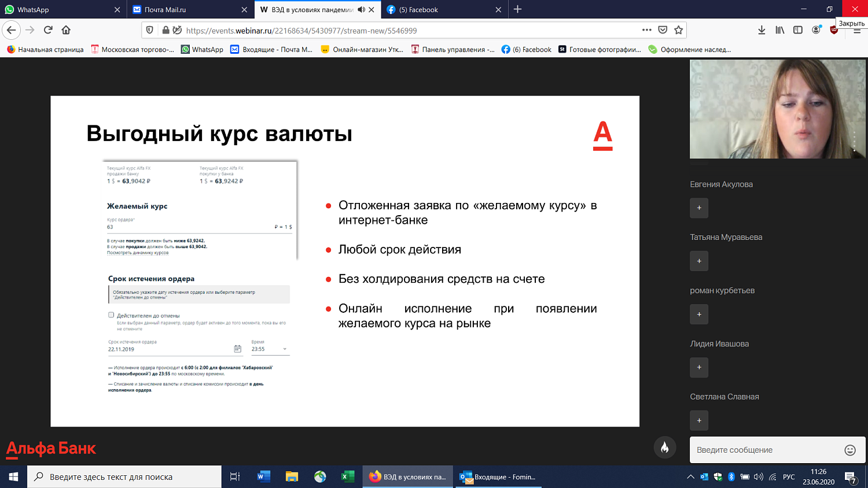Screen dimensions: 868x488
Task: Open the uBlock Origin extension icon
Action: pyautogui.click(x=833, y=30)
